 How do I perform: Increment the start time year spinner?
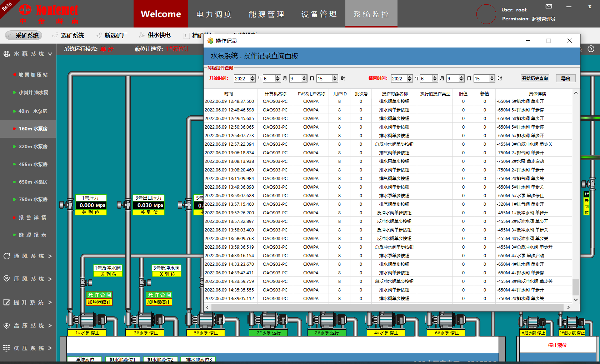click(252, 77)
